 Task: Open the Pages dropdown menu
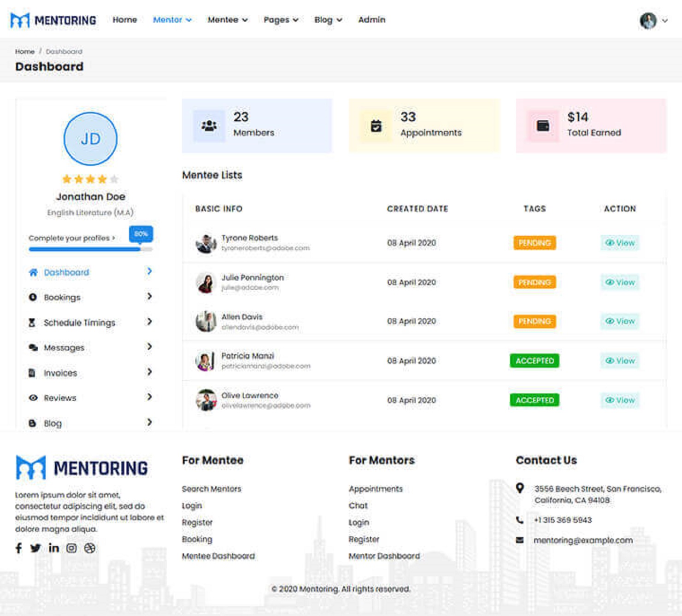(280, 20)
